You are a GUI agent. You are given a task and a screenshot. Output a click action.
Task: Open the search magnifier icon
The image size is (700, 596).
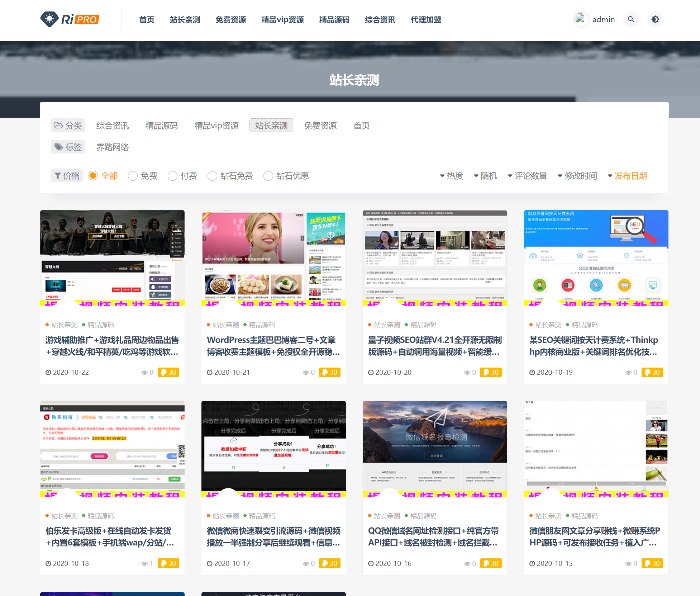coord(631,19)
